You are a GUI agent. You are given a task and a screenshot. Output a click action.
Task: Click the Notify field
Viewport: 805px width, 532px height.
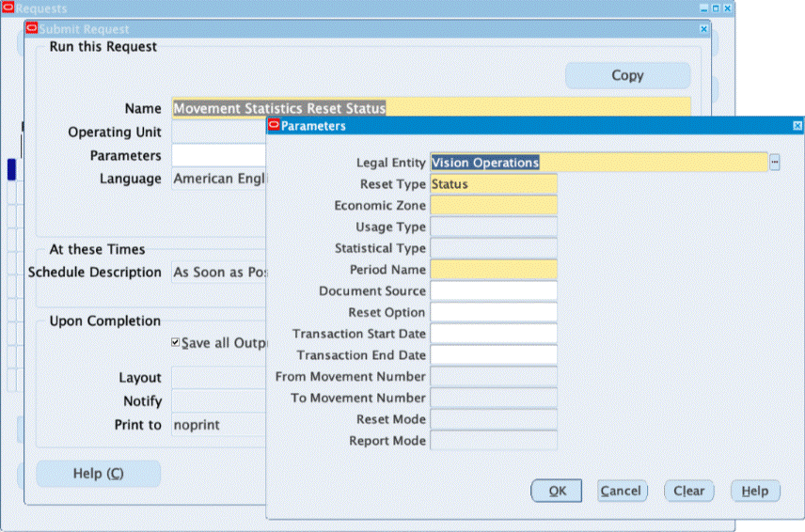(219, 401)
